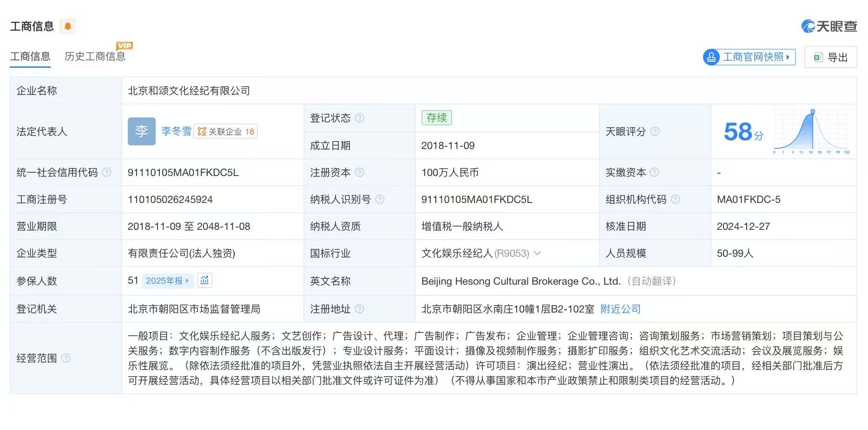Click the 58分 score value
This screenshot has height=430, width=868.
click(743, 132)
